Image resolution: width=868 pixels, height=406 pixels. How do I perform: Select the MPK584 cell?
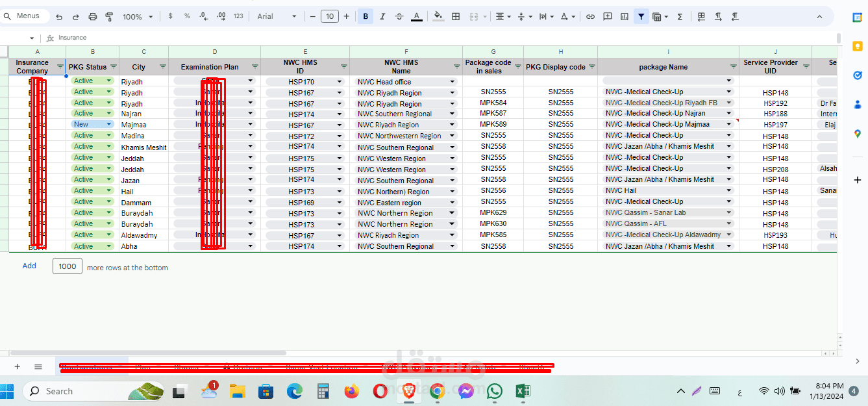click(x=493, y=103)
